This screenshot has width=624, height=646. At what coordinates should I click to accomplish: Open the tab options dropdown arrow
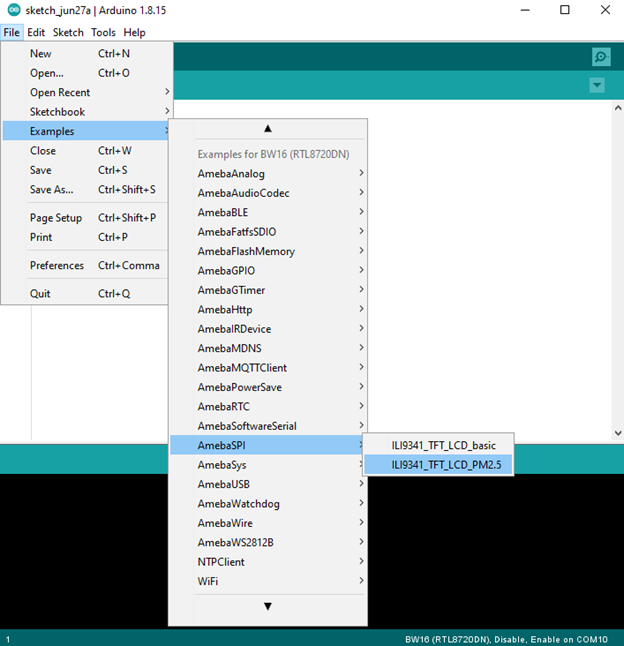597,85
